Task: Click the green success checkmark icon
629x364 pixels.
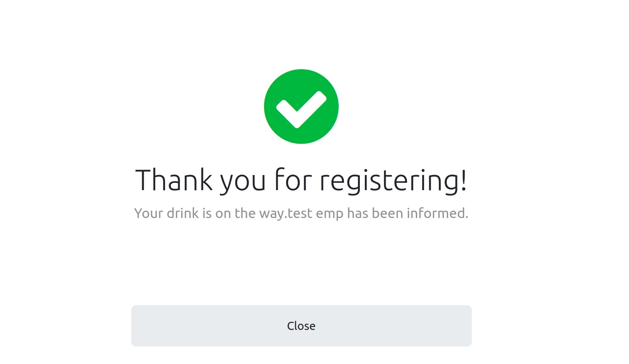Action: 301,106
